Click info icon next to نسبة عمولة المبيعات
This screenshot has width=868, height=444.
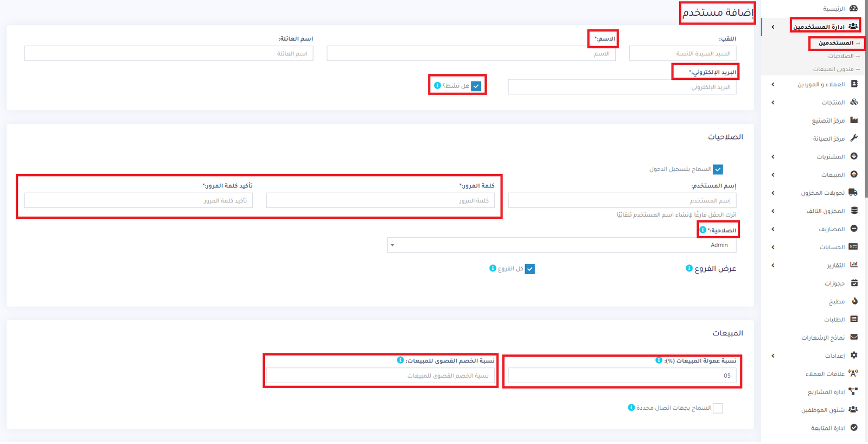(659, 360)
